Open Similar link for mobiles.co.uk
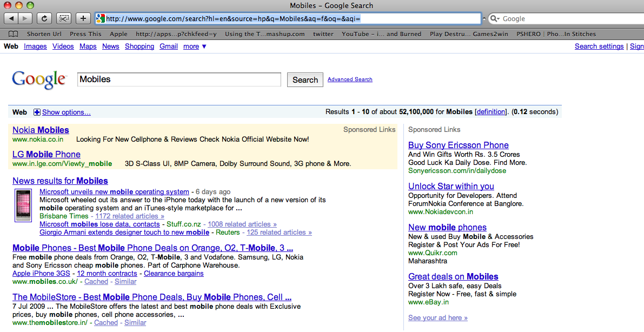 pos(125,282)
